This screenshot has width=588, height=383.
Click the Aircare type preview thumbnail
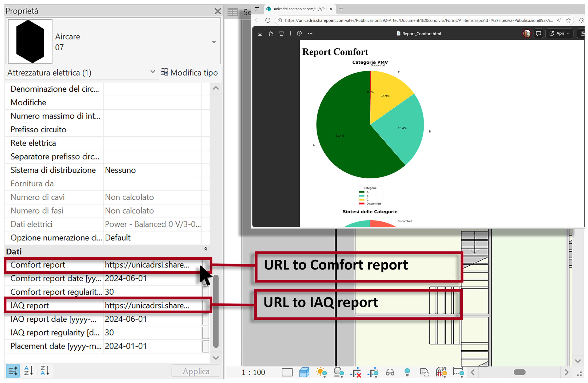30,41
